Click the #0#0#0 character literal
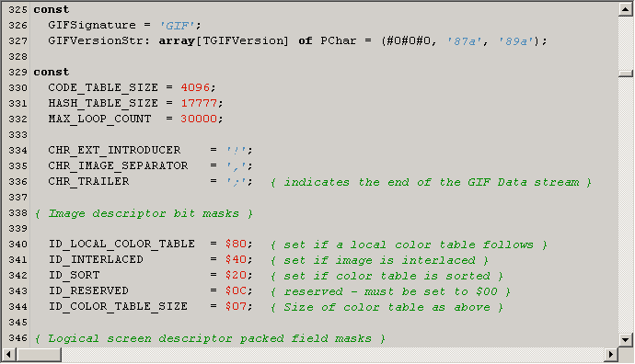This screenshot has width=635, height=364. coord(409,40)
